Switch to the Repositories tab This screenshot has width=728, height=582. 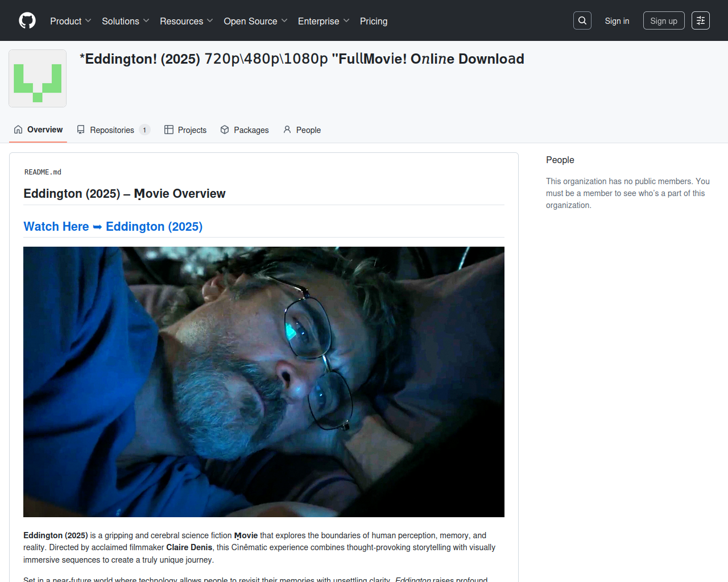click(113, 130)
